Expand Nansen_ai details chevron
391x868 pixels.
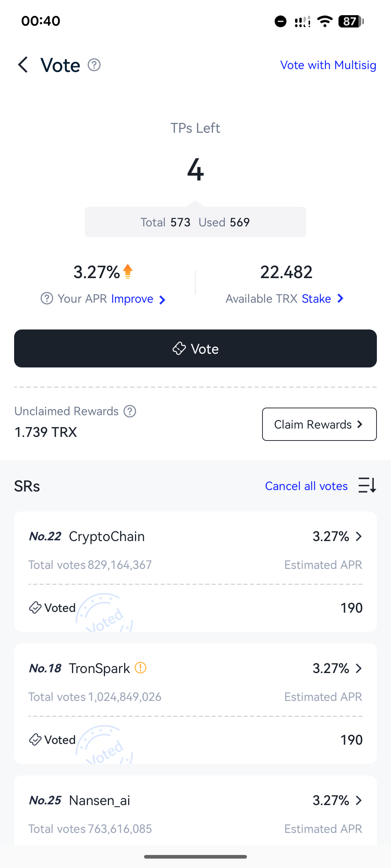pyautogui.click(x=359, y=800)
